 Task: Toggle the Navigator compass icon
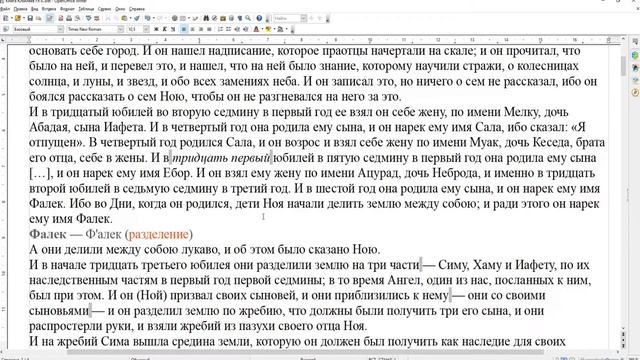coord(214,18)
